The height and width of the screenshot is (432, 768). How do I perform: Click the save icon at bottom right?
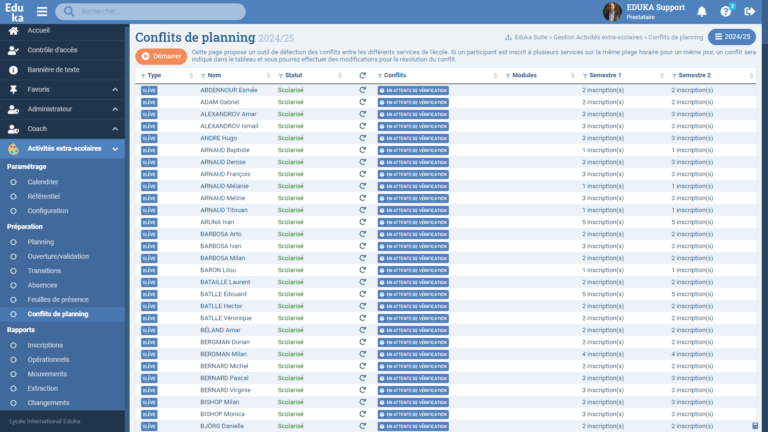pyautogui.click(x=755, y=426)
